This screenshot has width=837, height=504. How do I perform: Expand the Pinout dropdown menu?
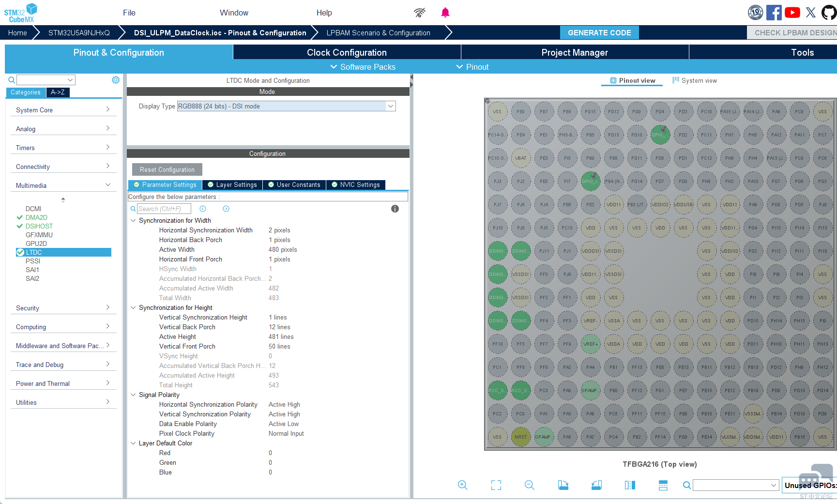[x=472, y=67]
